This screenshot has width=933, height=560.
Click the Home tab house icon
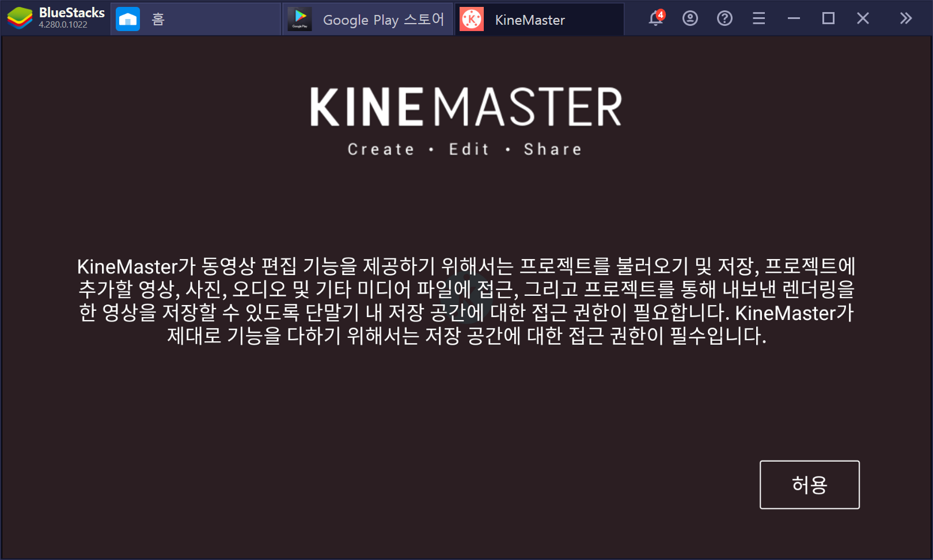[x=128, y=19]
